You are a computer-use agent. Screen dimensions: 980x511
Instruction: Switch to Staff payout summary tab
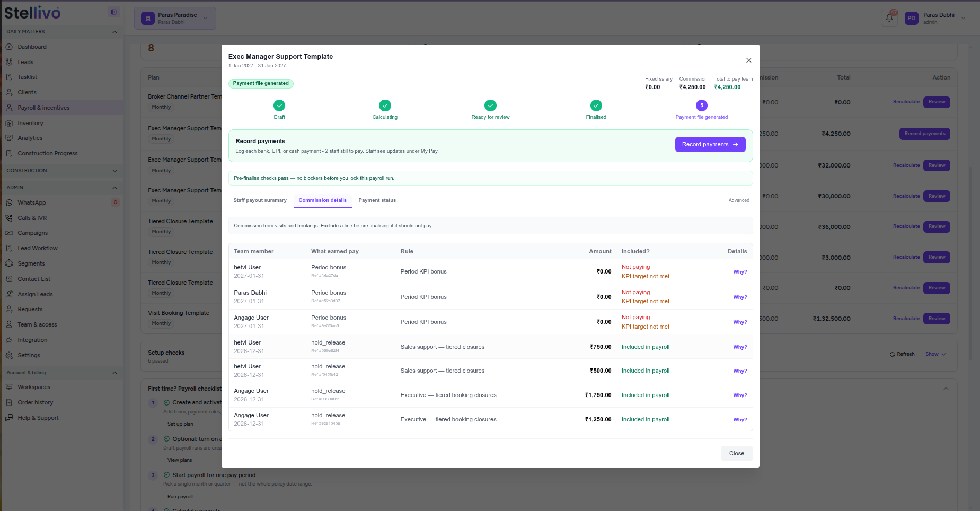pos(260,200)
